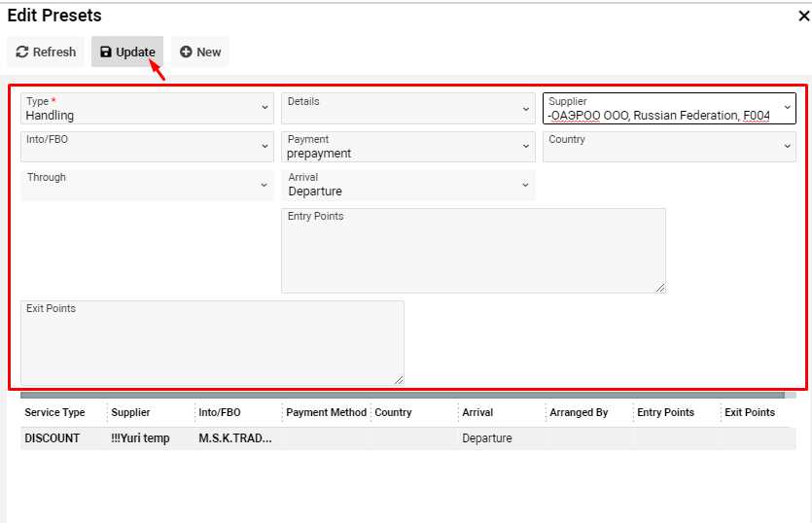Viewport: 812px width, 523px height.
Task: Expand the Country dropdown
Action: click(669, 147)
